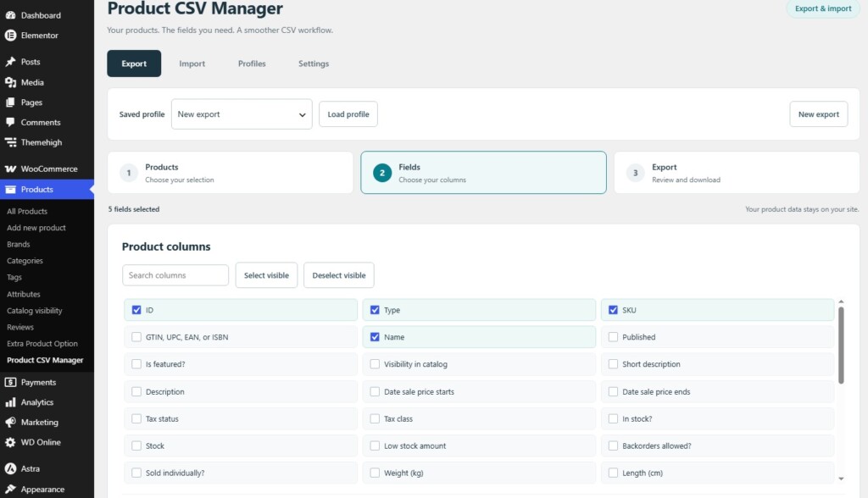Click the Select visible button
The width and height of the screenshot is (868, 498).
[x=266, y=275]
